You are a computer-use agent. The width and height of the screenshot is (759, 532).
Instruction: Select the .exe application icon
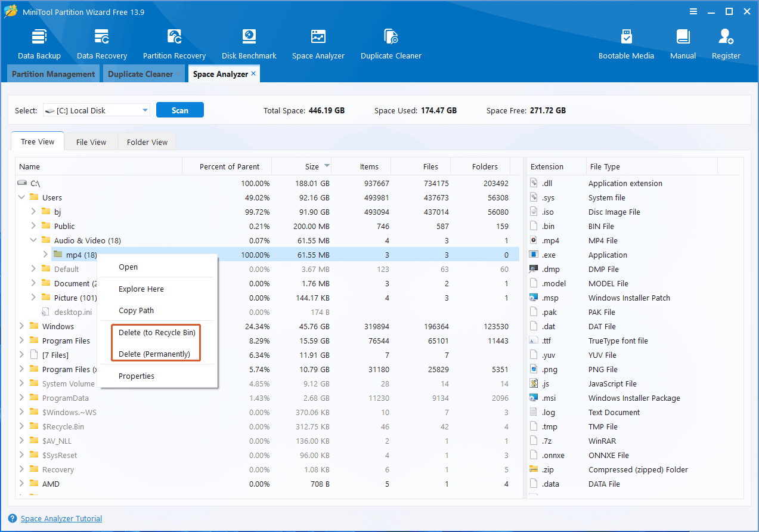[x=534, y=255]
